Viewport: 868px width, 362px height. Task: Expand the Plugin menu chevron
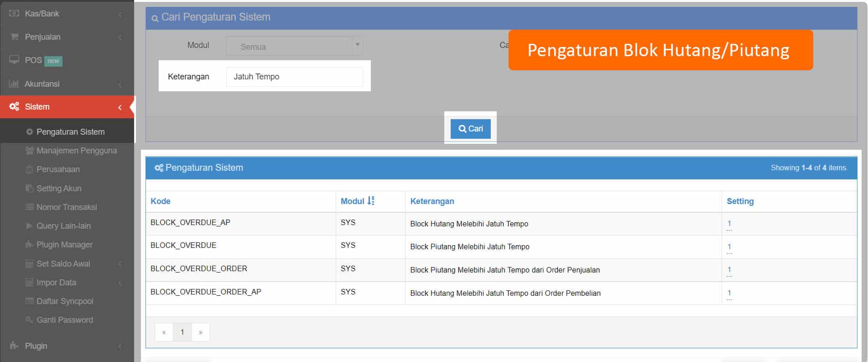[x=120, y=346]
